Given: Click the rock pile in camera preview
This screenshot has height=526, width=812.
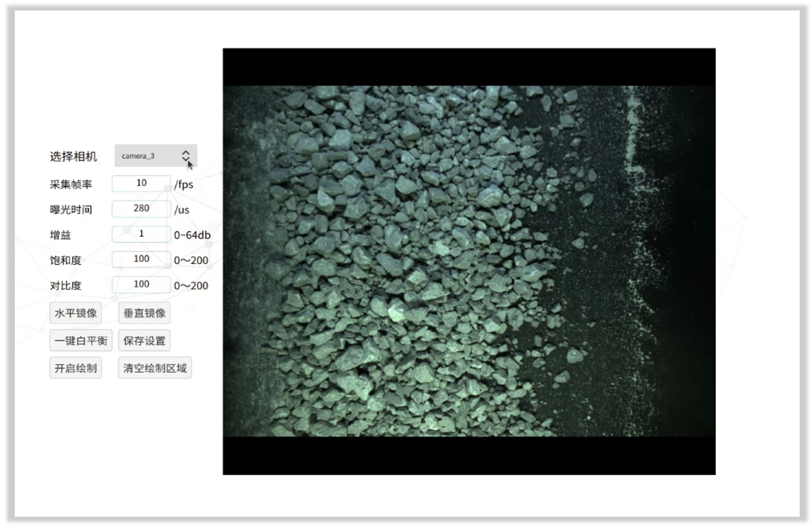Looking at the screenshot, I should (x=400, y=259).
